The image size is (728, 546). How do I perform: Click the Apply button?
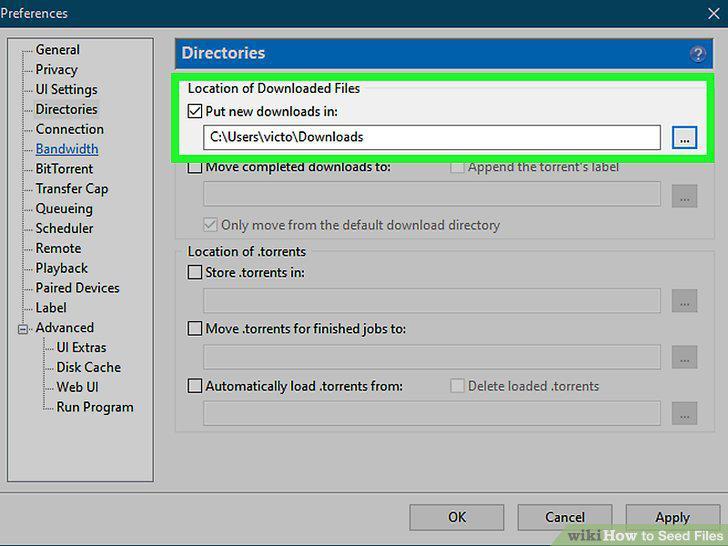pos(673,517)
